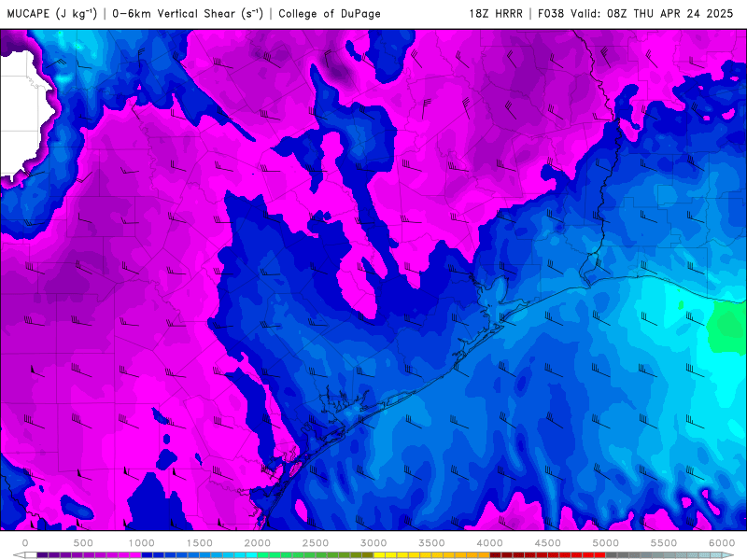Click the F038 Valid time text
Screen dimensions: 747x560
[x=635, y=14]
